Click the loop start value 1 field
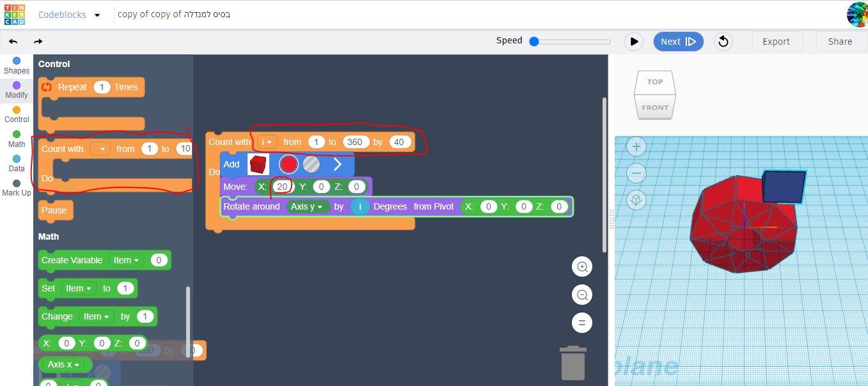 point(316,142)
